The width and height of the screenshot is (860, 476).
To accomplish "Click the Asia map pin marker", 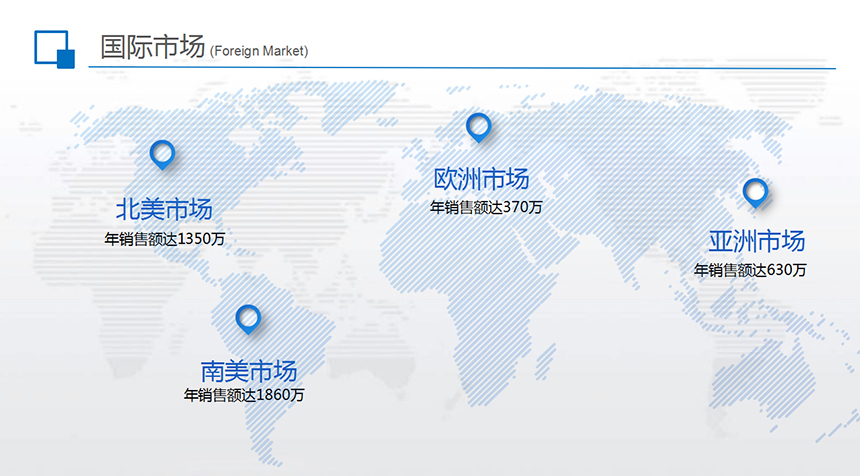I will (x=755, y=193).
